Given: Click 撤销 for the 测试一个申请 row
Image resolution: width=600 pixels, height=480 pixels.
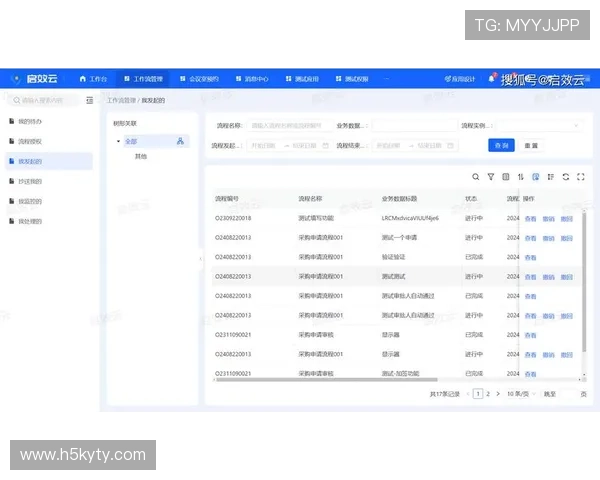Looking at the screenshot, I should tap(548, 238).
